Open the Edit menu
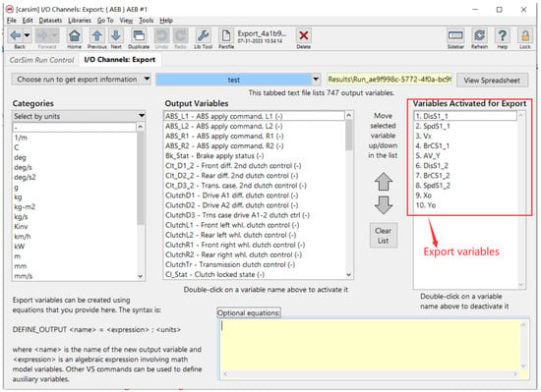 [28, 21]
